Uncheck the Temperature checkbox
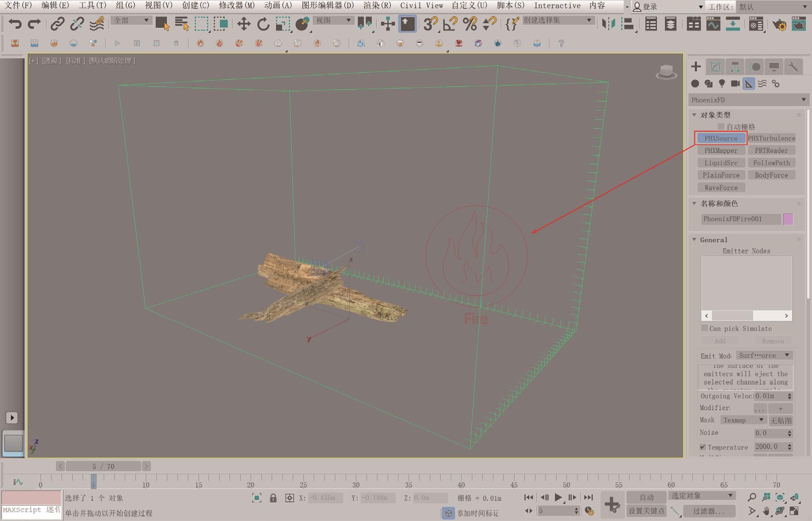Viewport: 812px width, 521px height. [703, 447]
